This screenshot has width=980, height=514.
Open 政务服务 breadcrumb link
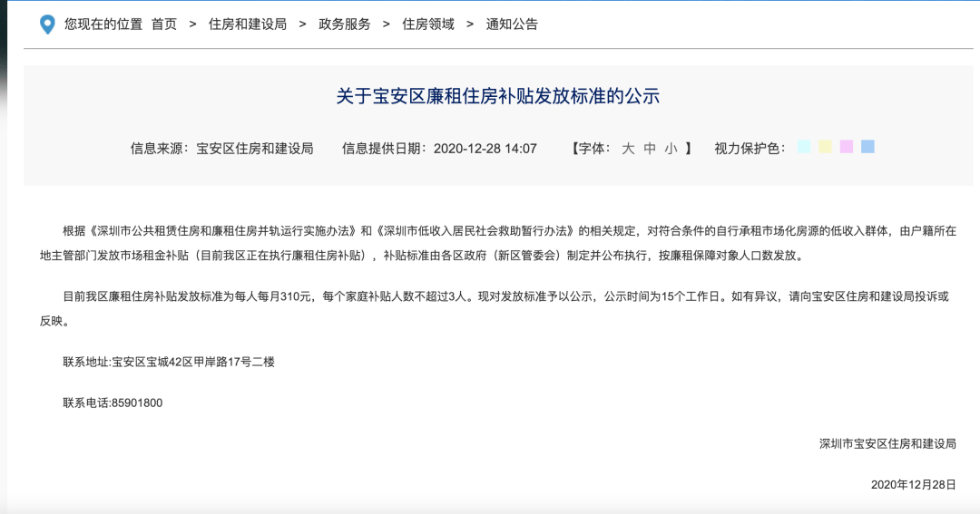[345, 24]
